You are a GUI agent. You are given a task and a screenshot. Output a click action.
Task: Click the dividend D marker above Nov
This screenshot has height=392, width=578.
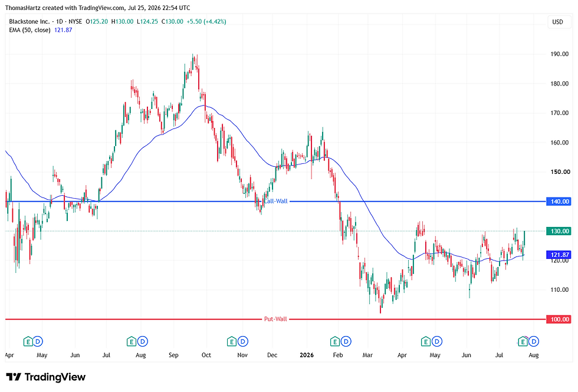pos(242,341)
